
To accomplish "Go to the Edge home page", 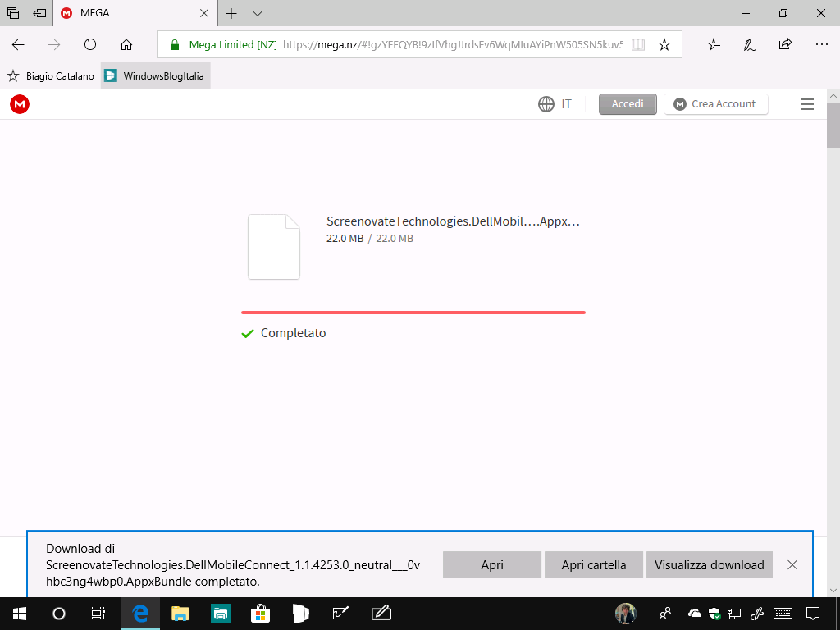I will pyautogui.click(x=126, y=44).
